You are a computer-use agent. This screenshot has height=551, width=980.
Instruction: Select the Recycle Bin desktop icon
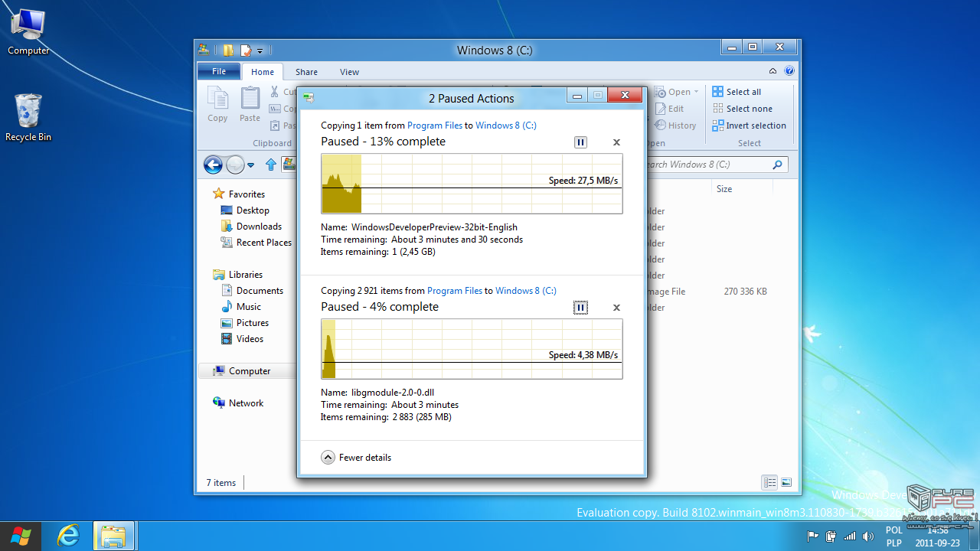point(28,117)
